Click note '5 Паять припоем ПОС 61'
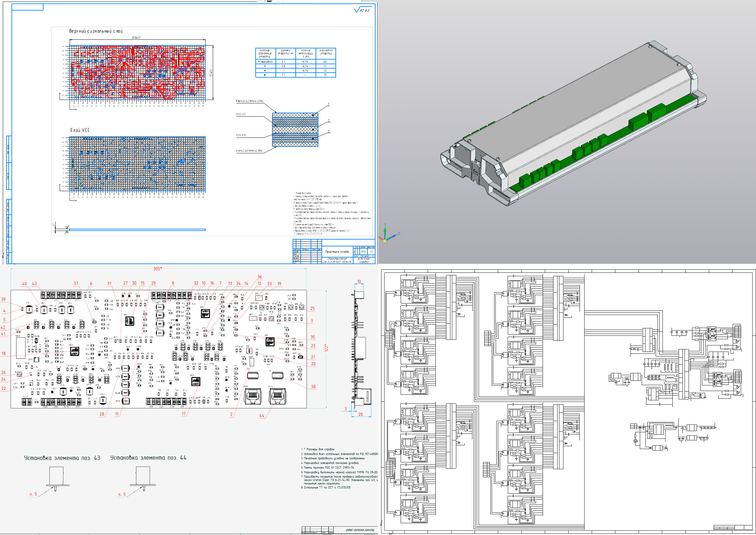756x535 pixels. point(327,467)
